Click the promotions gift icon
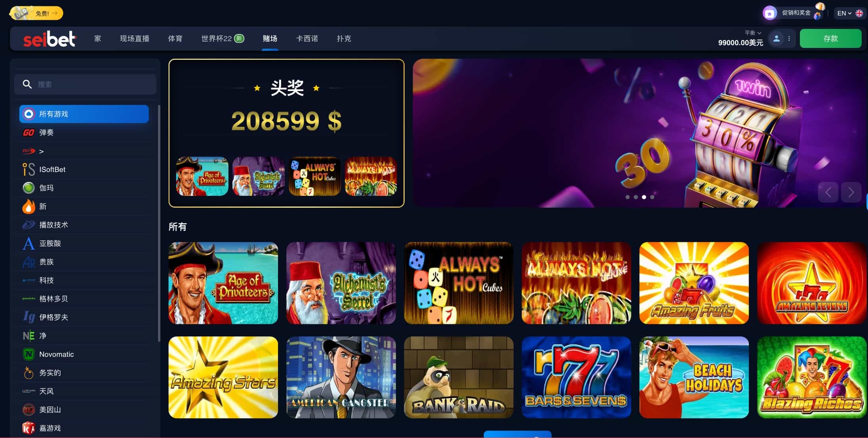The width and height of the screenshot is (868, 438). click(x=769, y=13)
